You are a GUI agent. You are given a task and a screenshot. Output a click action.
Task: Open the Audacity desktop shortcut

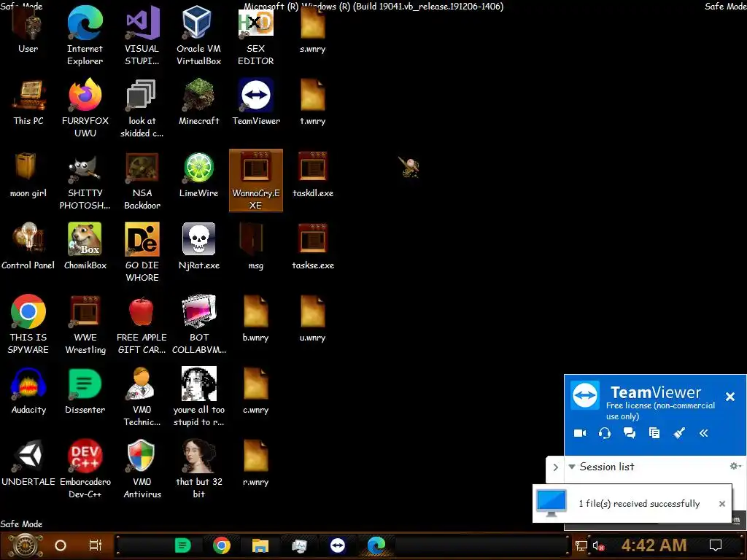click(28, 392)
